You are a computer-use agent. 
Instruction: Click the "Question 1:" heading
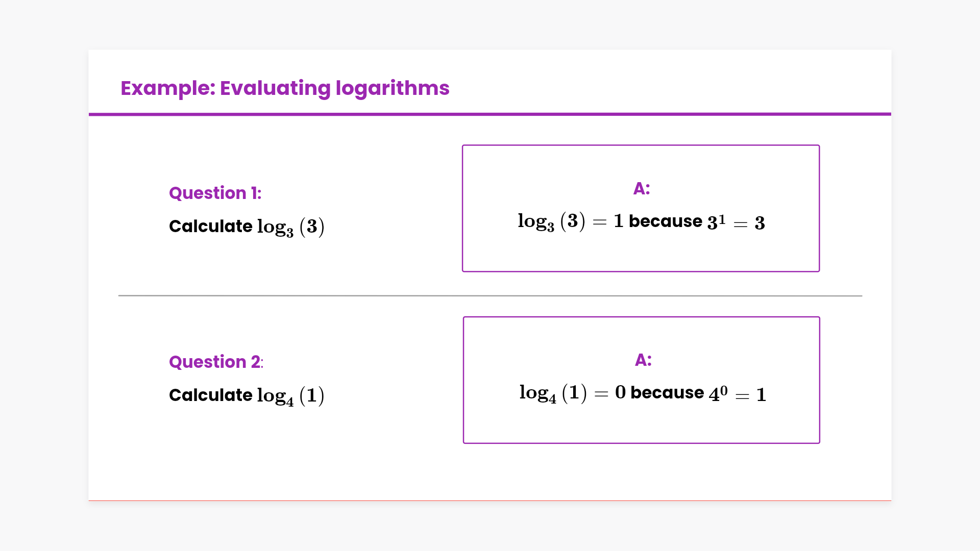(215, 193)
